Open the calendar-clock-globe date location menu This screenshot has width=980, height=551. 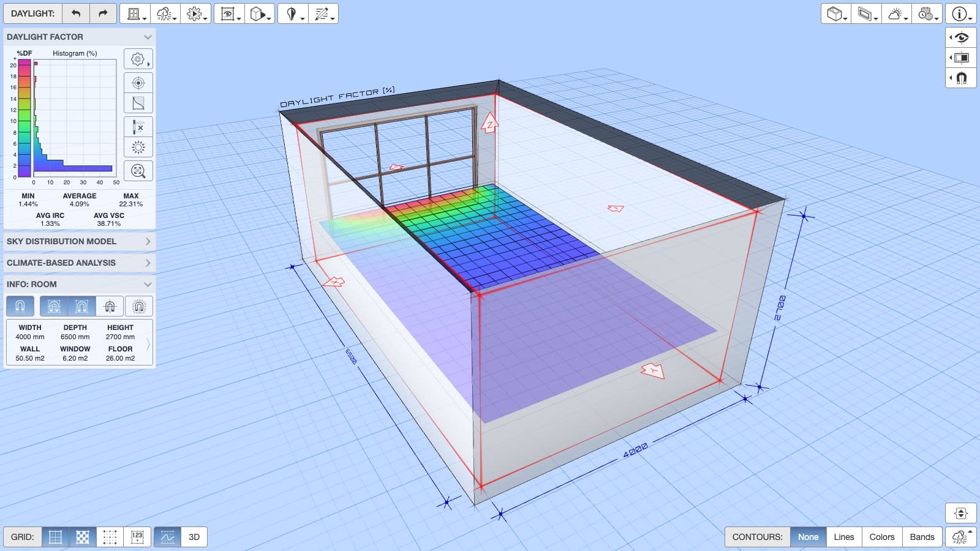(927, 13)
